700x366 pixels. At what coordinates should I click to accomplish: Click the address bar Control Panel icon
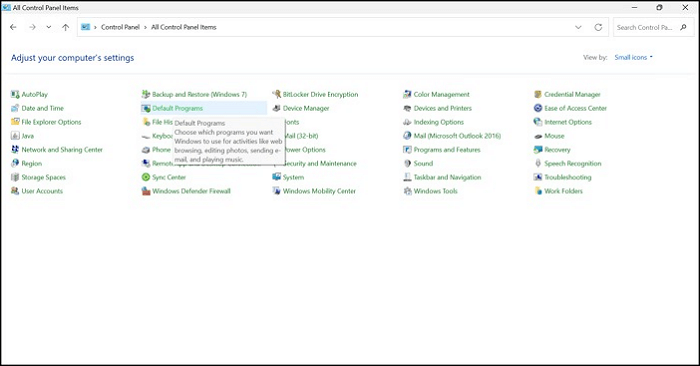pos(85,27)
